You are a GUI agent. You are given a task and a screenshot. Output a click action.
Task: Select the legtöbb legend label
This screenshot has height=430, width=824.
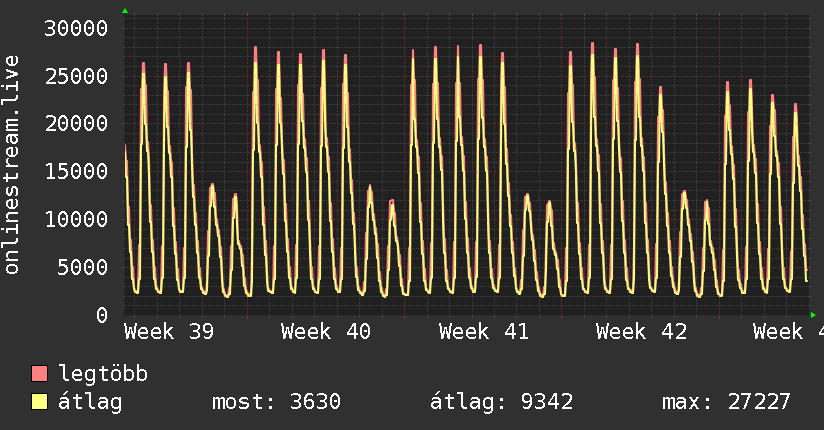103,374
